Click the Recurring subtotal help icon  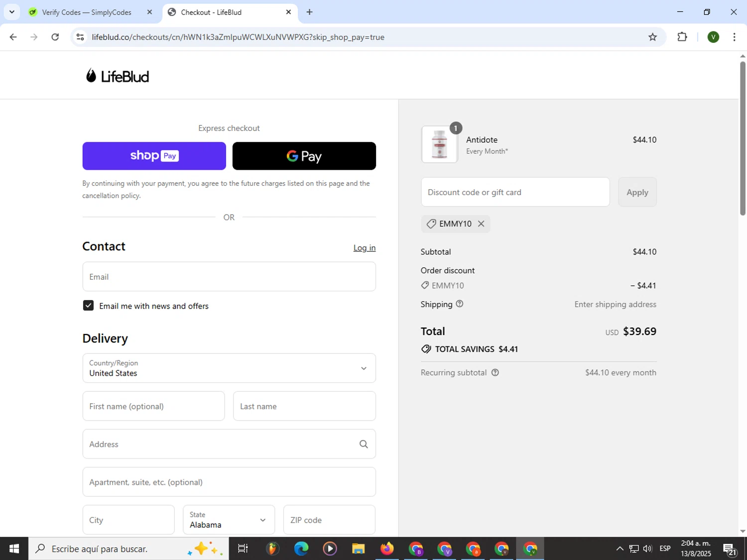(x=495, y=372)
